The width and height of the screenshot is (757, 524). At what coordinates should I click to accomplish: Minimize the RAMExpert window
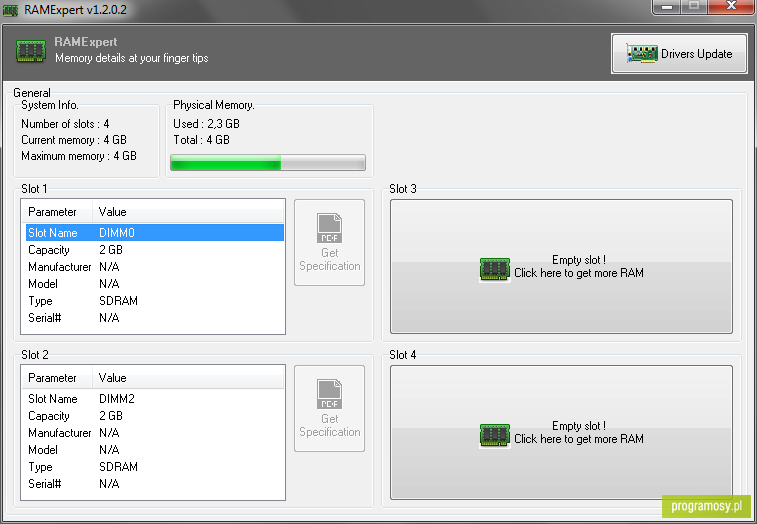[667, 7]
